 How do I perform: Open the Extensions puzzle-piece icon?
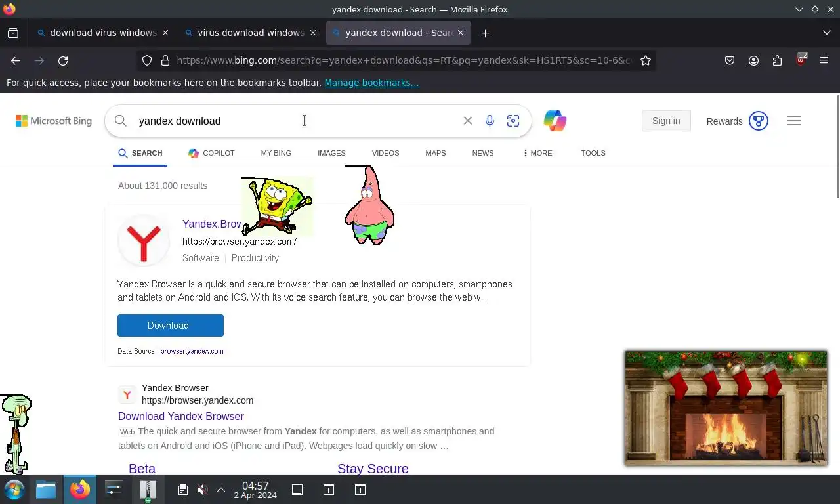point(777,60)
